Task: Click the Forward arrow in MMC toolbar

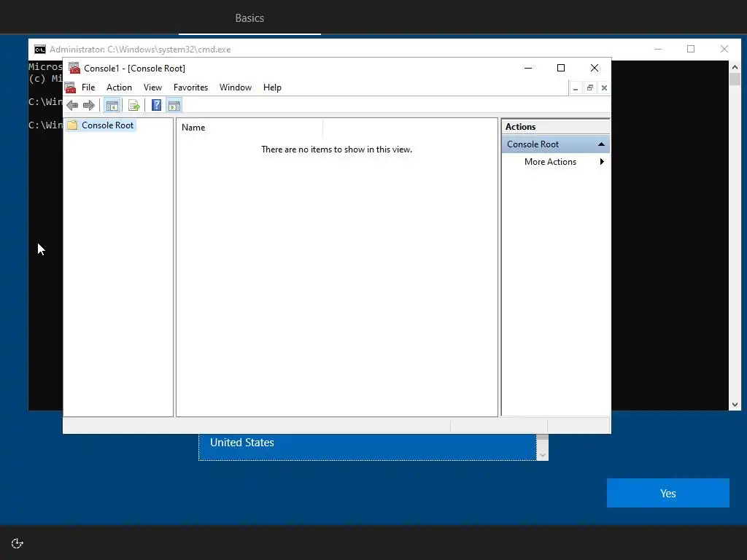Action: click(x=88, y=105)
